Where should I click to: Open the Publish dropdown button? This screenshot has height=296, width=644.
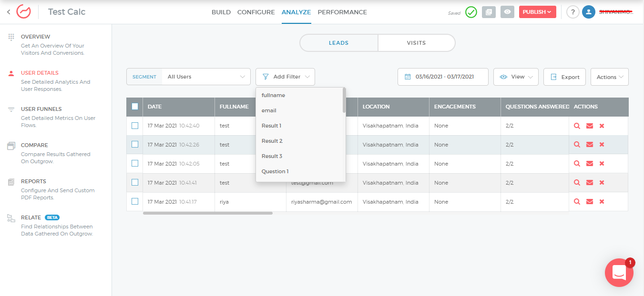pyautogui.click(x=537, y=12)
